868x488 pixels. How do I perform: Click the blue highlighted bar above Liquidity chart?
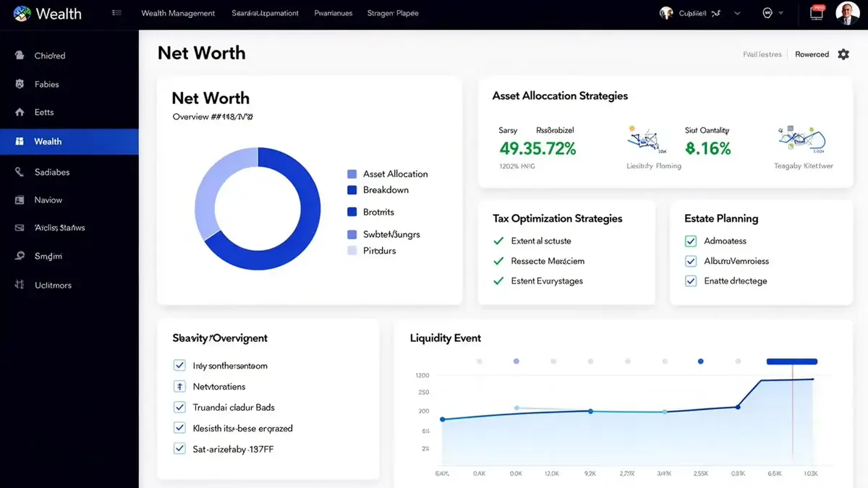click(792, 361)
